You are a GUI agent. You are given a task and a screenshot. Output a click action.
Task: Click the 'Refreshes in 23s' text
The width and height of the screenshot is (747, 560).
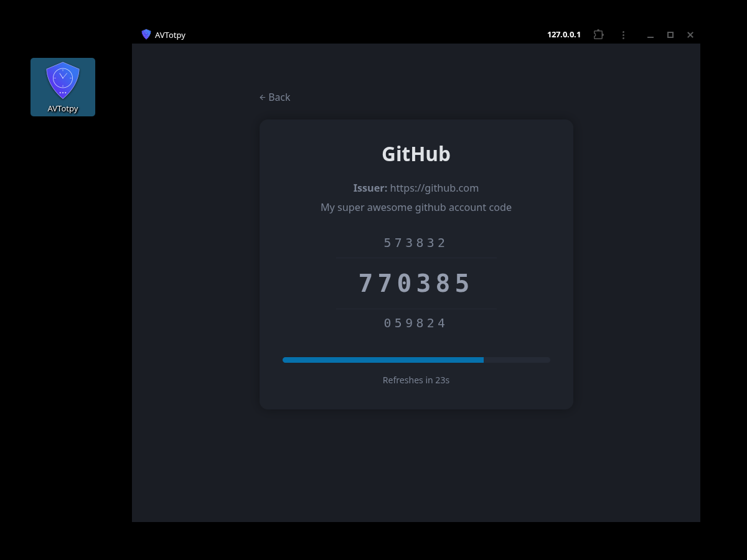[416, 380]
